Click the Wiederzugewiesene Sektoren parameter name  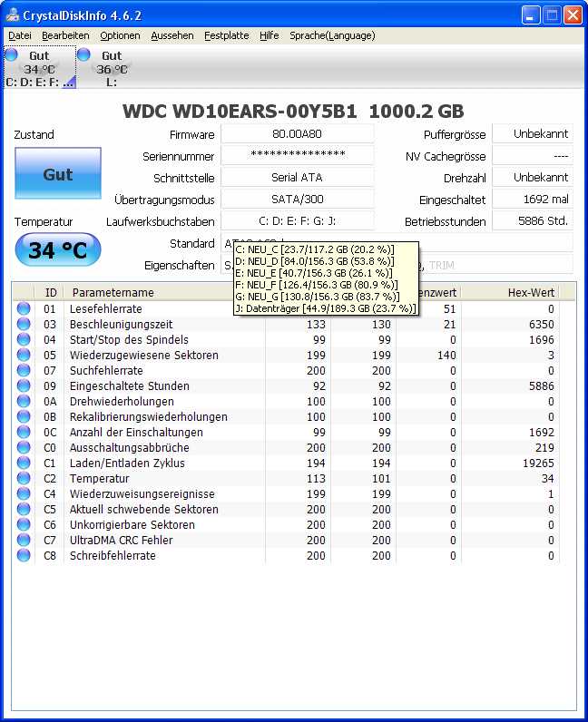point(143,355)
